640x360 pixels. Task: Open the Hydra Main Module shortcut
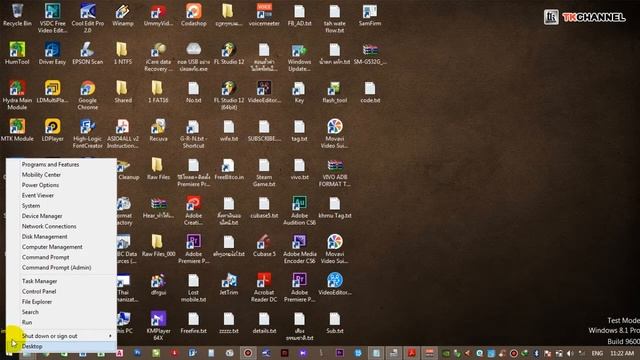click(17, 95)
